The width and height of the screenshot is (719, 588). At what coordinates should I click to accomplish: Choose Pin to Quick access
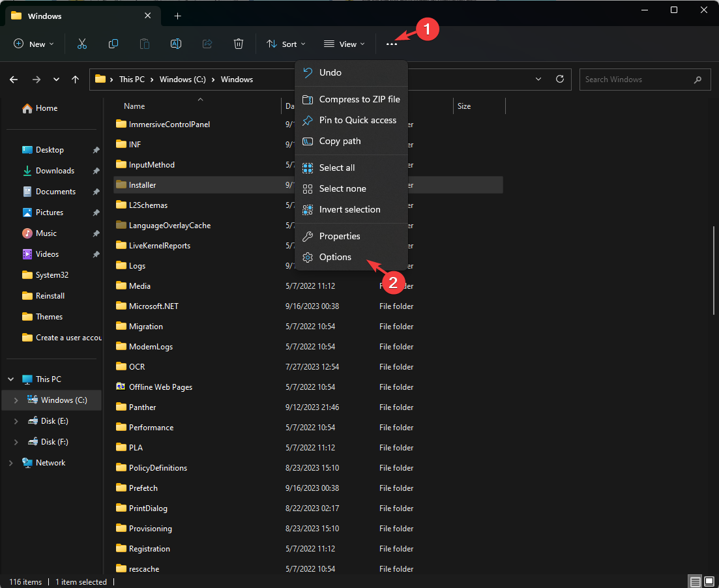point(351,120)
